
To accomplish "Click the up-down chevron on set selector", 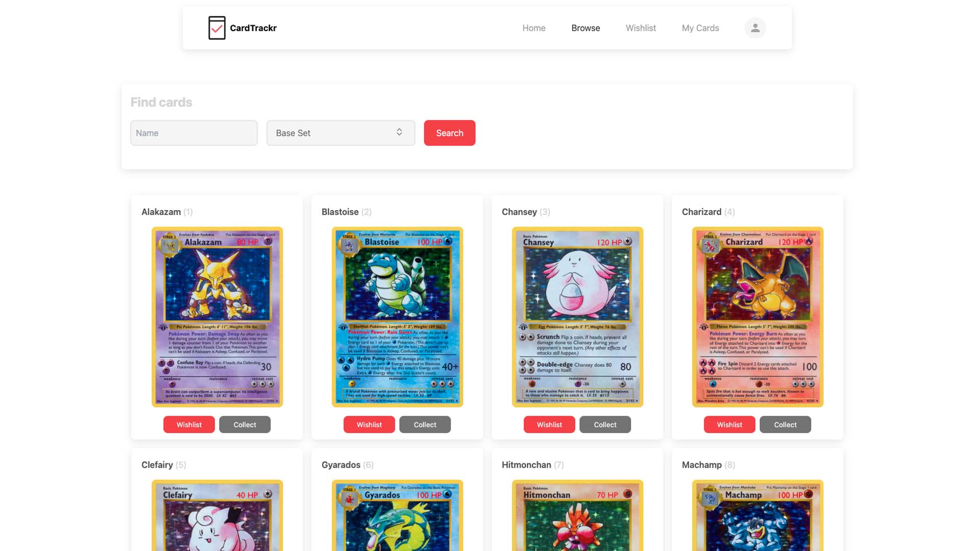I will tap(399, 132).
